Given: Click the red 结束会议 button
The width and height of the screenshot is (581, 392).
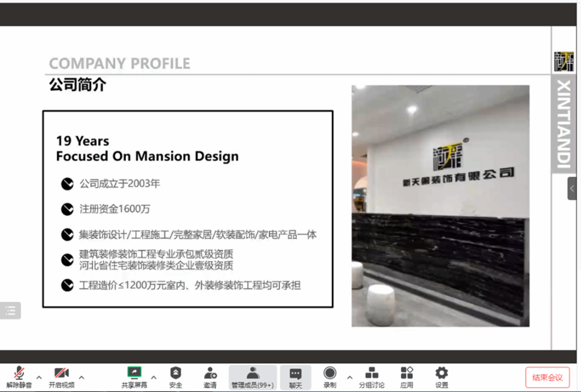Looking at the screenshot, I should 547,377.
